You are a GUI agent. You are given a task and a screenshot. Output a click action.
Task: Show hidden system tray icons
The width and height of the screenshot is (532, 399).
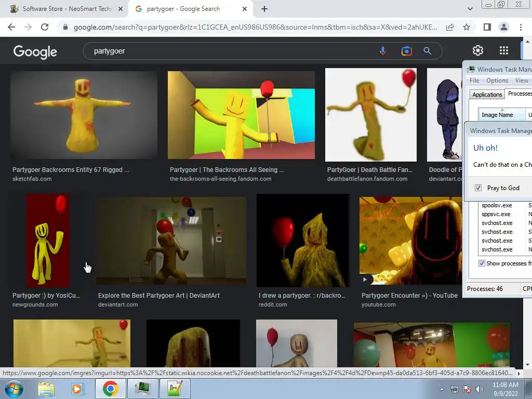442,389
